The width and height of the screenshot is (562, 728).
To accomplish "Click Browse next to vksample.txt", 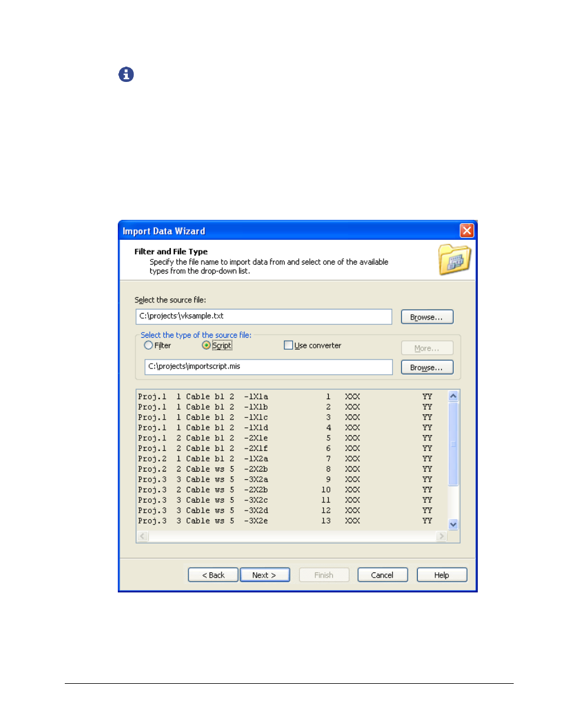I will pyautogui.click(x=427, y=317).
